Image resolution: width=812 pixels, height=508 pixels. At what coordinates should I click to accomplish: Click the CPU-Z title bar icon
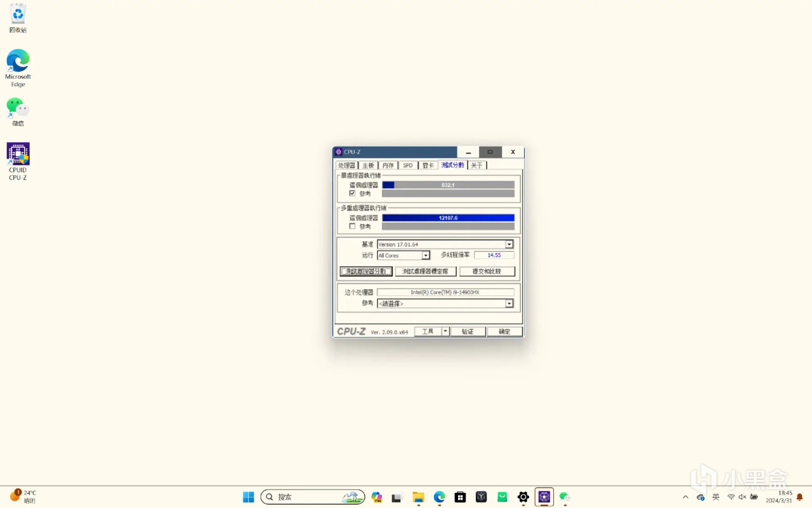coord(338,152)
